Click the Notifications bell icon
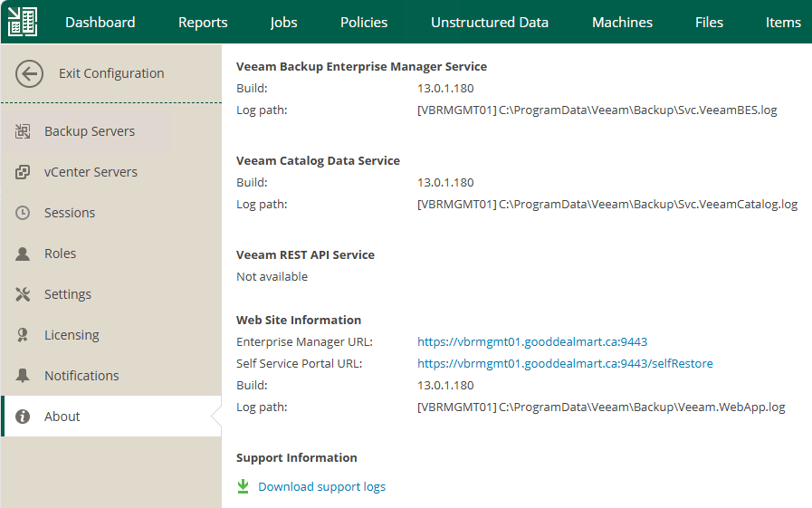812x508 pixels. tap(24, 376)
